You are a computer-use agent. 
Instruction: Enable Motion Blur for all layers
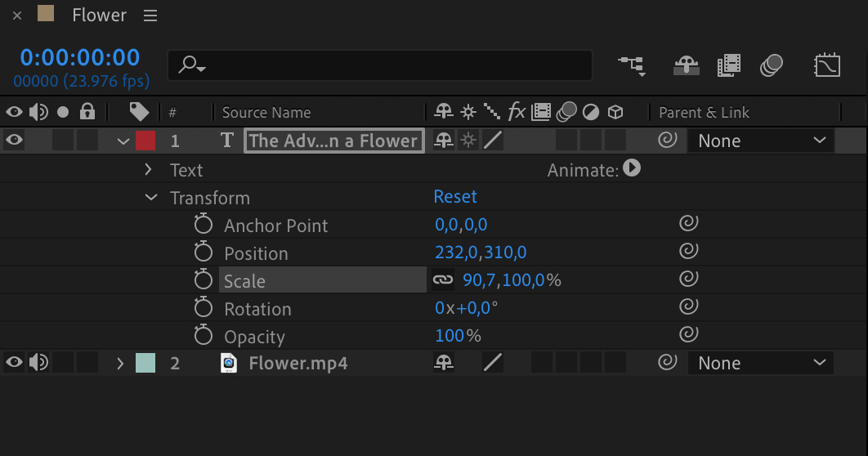click(x=771, y=65)
